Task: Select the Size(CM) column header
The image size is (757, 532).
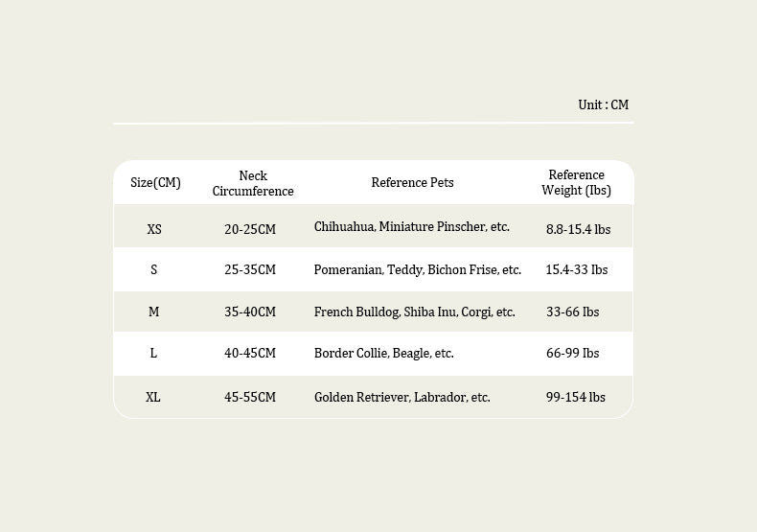Action: (155, 182)
